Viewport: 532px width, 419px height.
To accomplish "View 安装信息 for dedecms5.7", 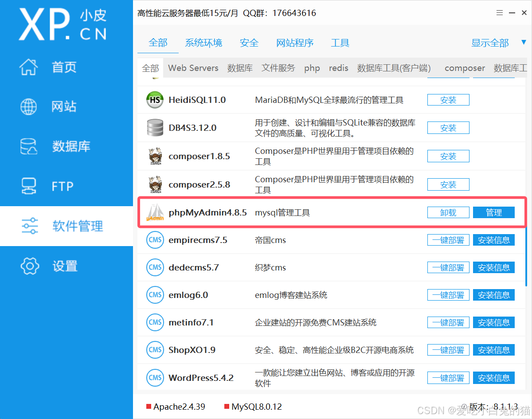I will click(x=494, y=268).
